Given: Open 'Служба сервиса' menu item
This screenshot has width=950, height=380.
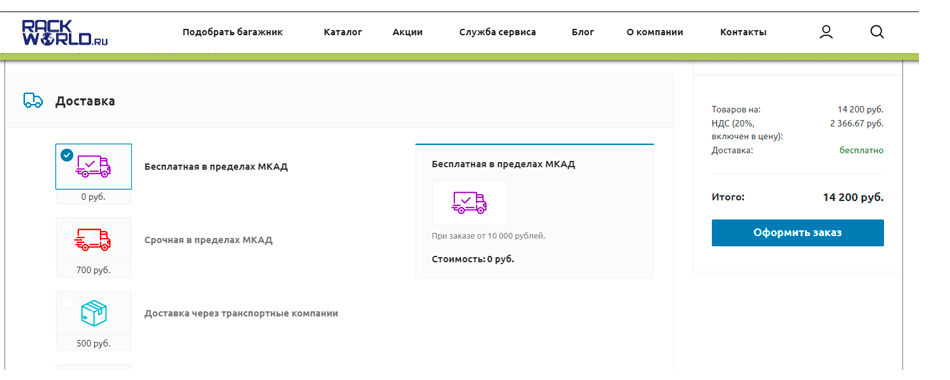Looking at the screenshot, I should point(497,32).
